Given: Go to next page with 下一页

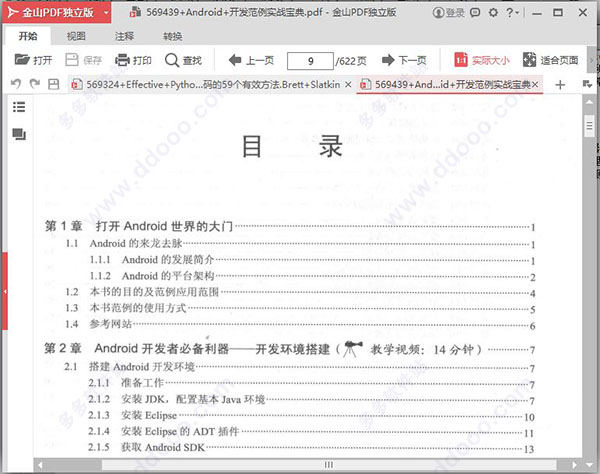Looking at the screenshot, I should [x=404, y=60].
